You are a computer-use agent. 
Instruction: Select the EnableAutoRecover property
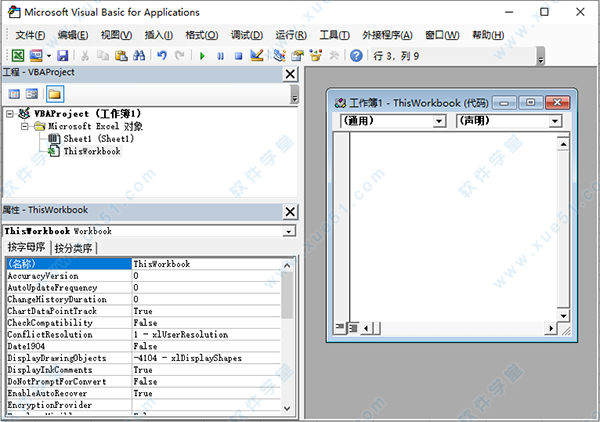click(143, 393)
